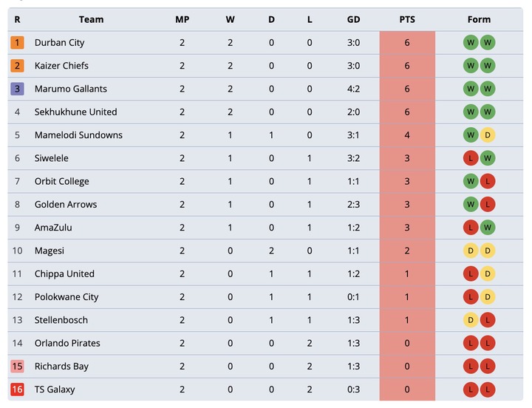Click TS Galaxy's red rank 16 badge
Screen dimensions: 532x408
17,390
